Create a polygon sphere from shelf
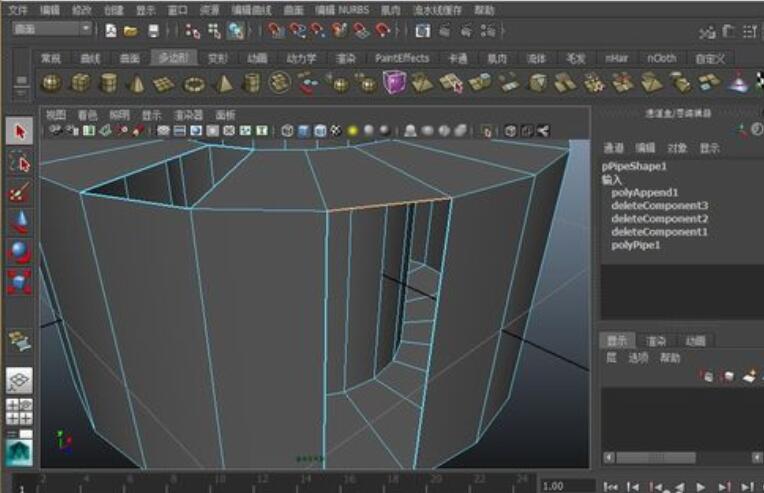The height and width of the screenshot is (493, 764). [x=51, y=84]
